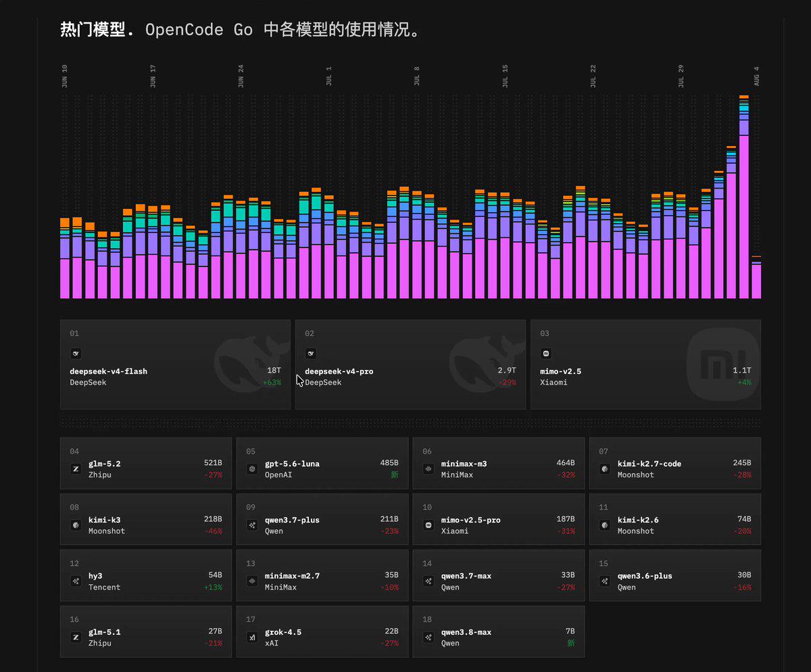
Task: Click the Tencent label under hy3
Action: pos(104,587)
